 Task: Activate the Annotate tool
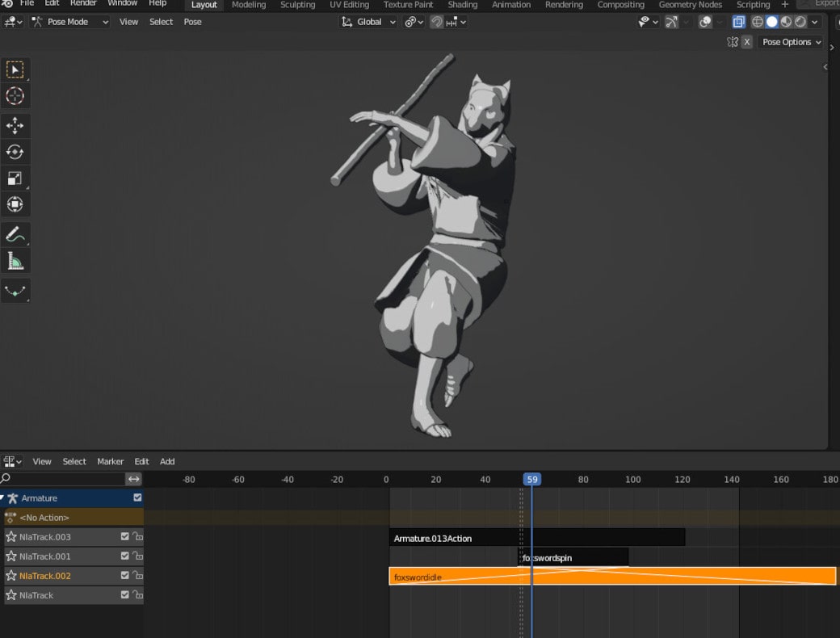coord(16,234)
